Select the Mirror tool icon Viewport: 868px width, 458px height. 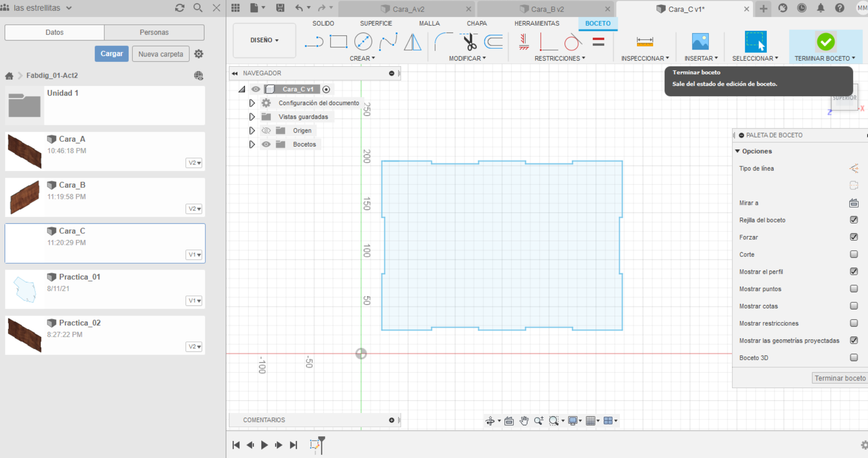click(x=413, y=42)
